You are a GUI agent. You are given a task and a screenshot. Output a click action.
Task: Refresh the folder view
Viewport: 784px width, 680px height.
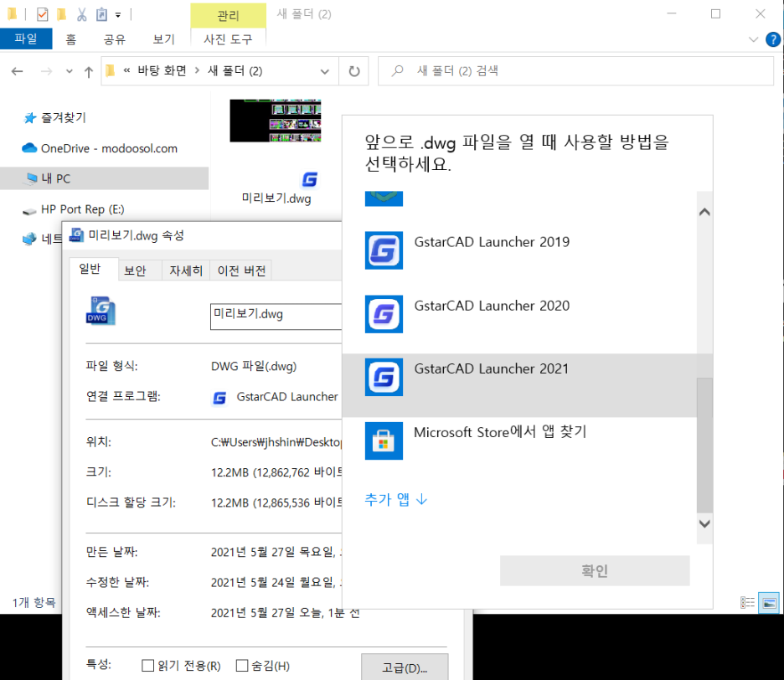click(354, 71)
